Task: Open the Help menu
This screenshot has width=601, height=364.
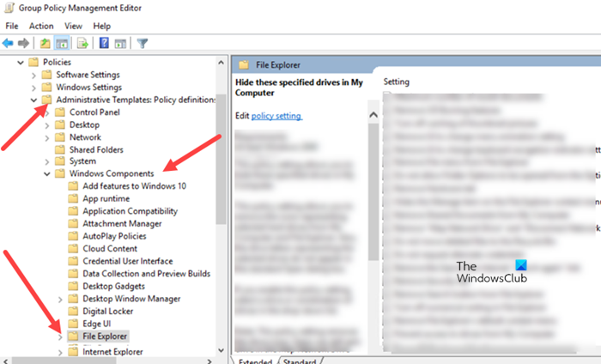Action: 102,26
